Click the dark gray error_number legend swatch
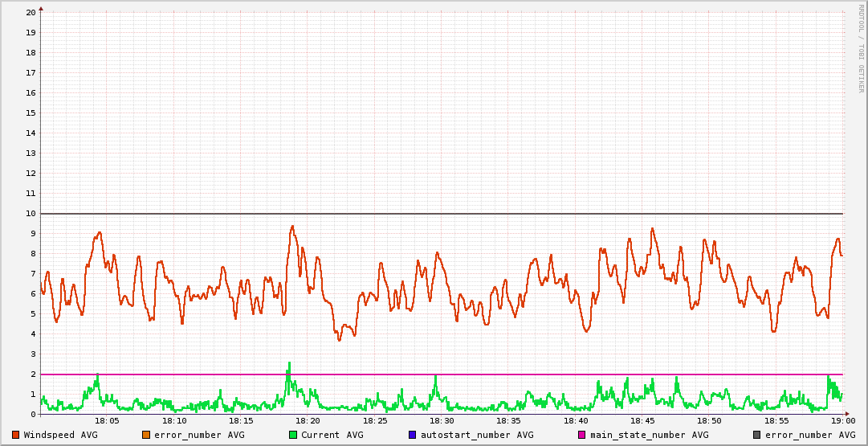 click(756, 435)
